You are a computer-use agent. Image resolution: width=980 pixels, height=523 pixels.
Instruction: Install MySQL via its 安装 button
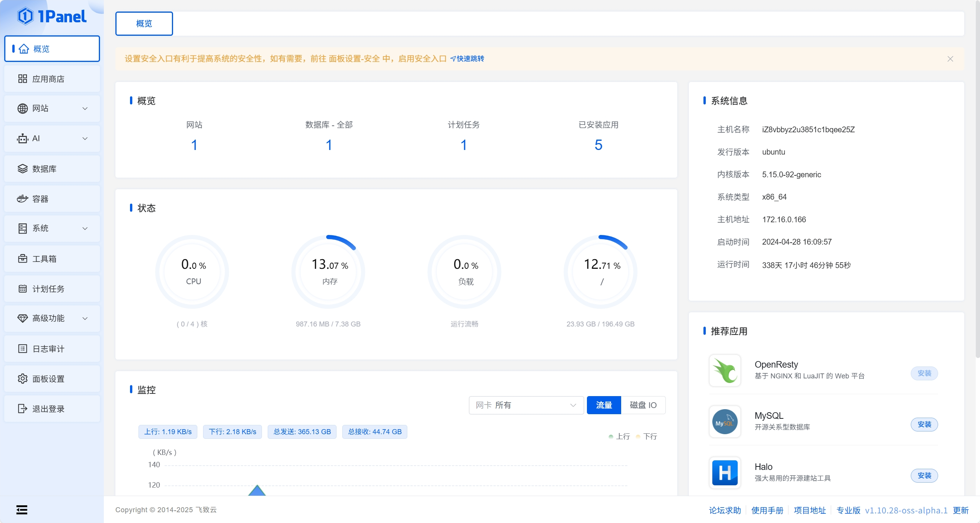924,425
